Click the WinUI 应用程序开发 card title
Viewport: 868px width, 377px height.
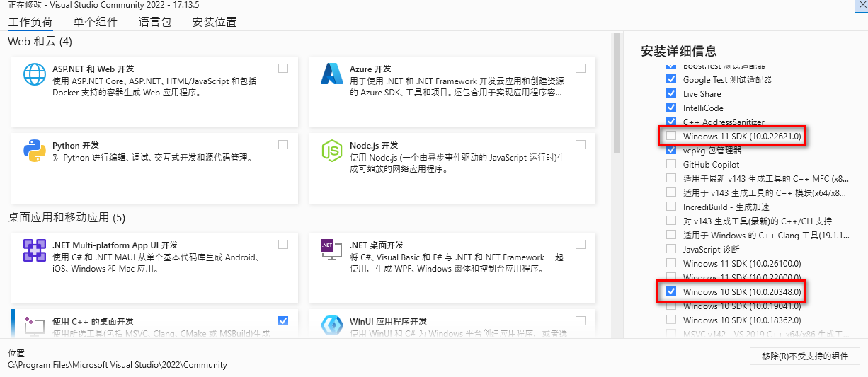pyautogui.click(x=389, y=321)
